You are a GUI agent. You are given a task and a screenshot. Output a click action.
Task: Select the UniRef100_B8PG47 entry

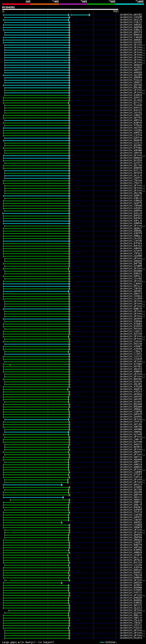131,570
